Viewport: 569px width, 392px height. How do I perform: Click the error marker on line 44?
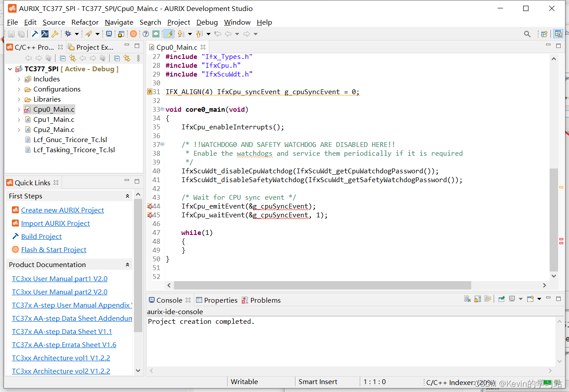tap(150, 206)
